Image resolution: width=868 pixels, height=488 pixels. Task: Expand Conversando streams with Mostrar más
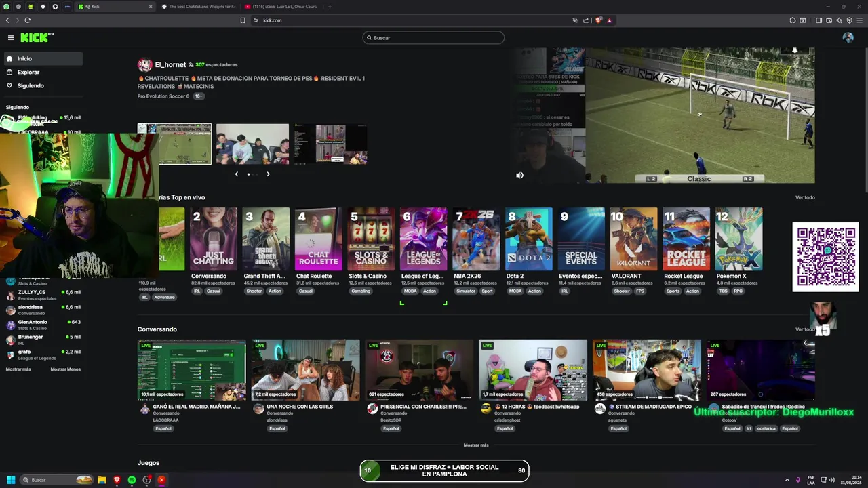[476, 445]
